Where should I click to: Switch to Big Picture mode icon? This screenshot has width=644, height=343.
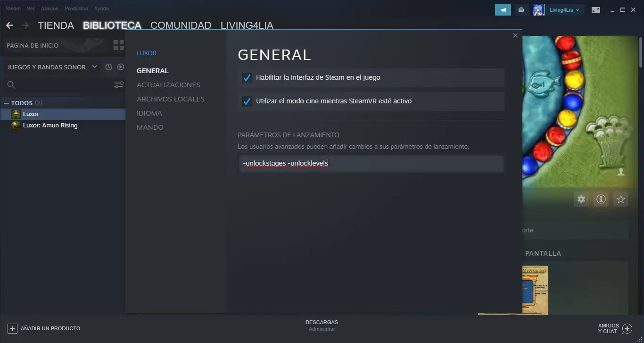click(x=596, y=10)
